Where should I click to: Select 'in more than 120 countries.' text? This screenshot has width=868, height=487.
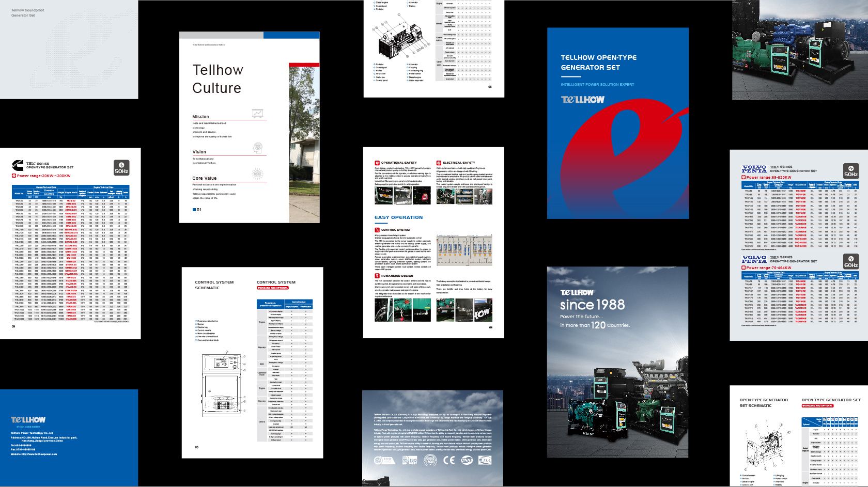[x=595, y=325]
